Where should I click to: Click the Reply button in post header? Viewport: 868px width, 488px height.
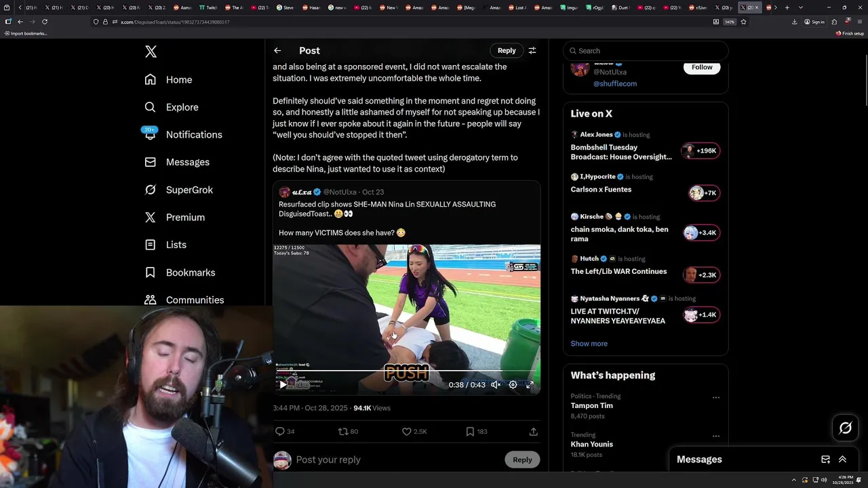507,50
